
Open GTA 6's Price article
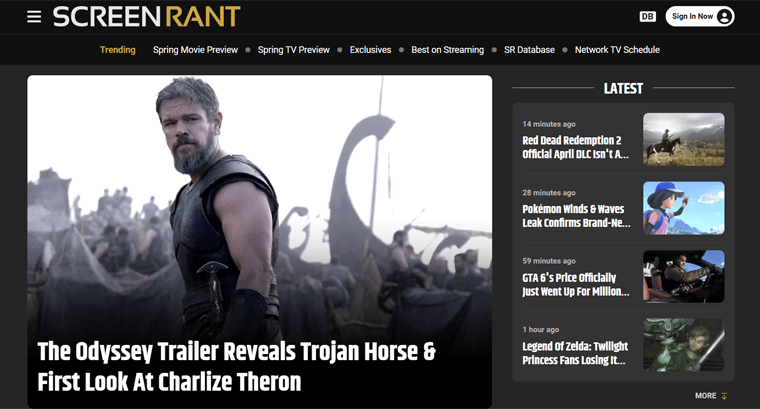576,284
